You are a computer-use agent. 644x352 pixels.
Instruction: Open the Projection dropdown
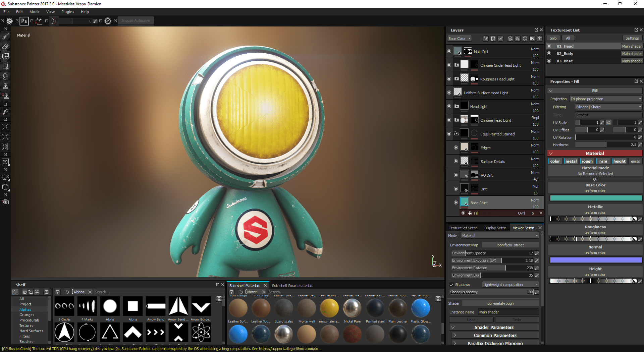click(x=606, y=99)
